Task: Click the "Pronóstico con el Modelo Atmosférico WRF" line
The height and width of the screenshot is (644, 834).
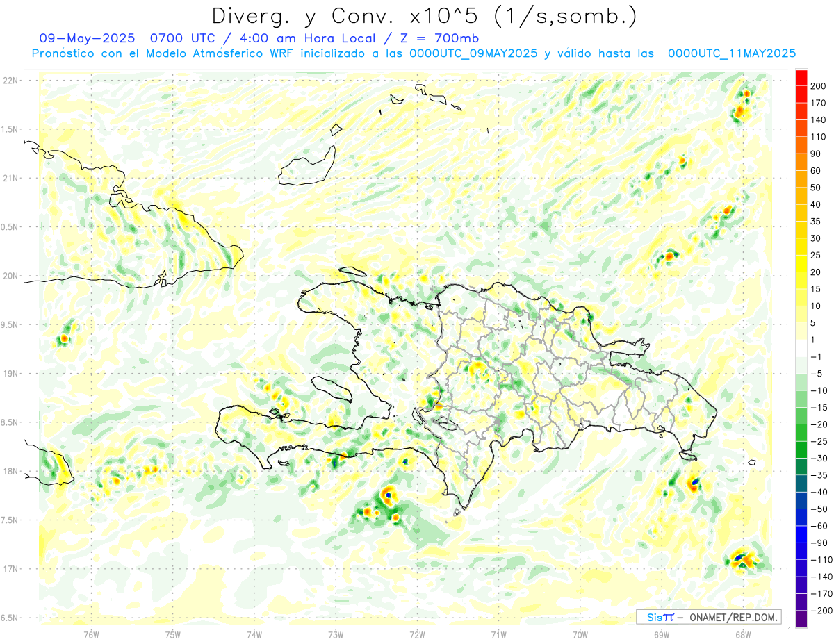Action: coord(163,53)
